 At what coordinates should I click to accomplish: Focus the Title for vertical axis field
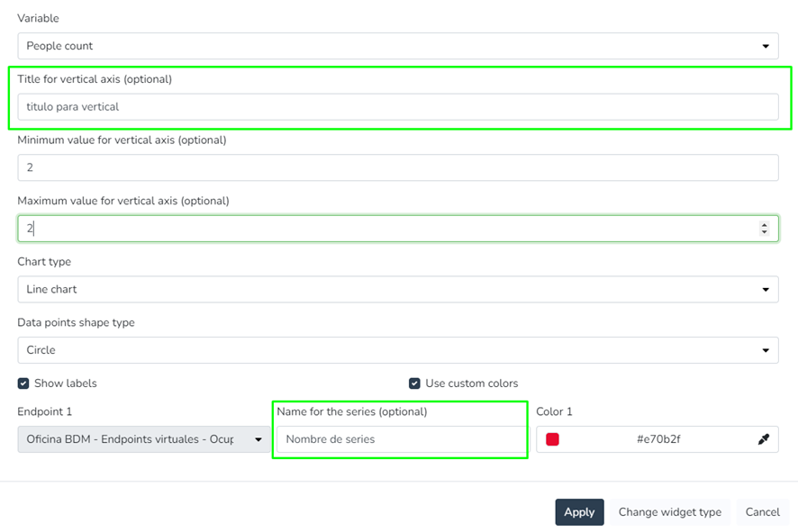point(397,106)
